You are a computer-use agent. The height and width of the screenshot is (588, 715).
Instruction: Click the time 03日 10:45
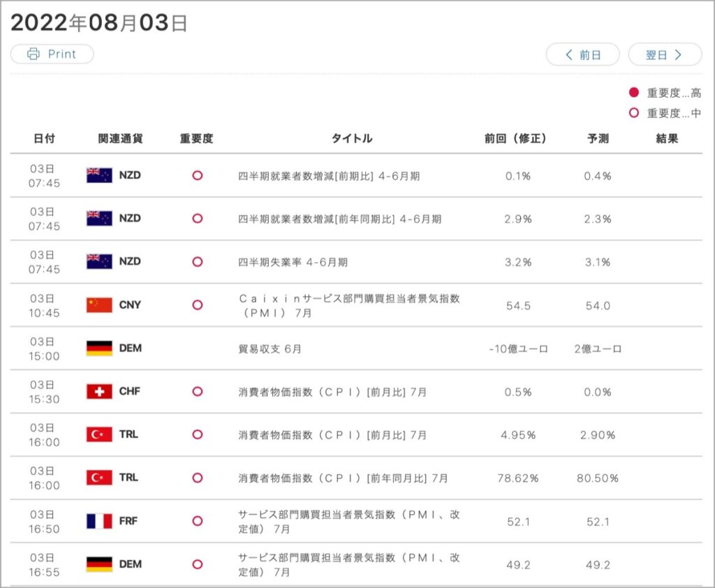(x=44, y=306)
